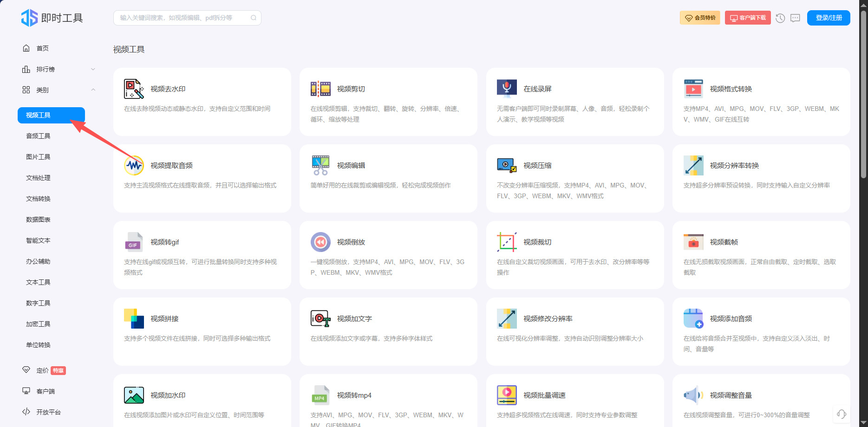The height and width of the screenshot is (427, 868).
Task: Click the 视频拼接 icon
Action: point(134,318)
